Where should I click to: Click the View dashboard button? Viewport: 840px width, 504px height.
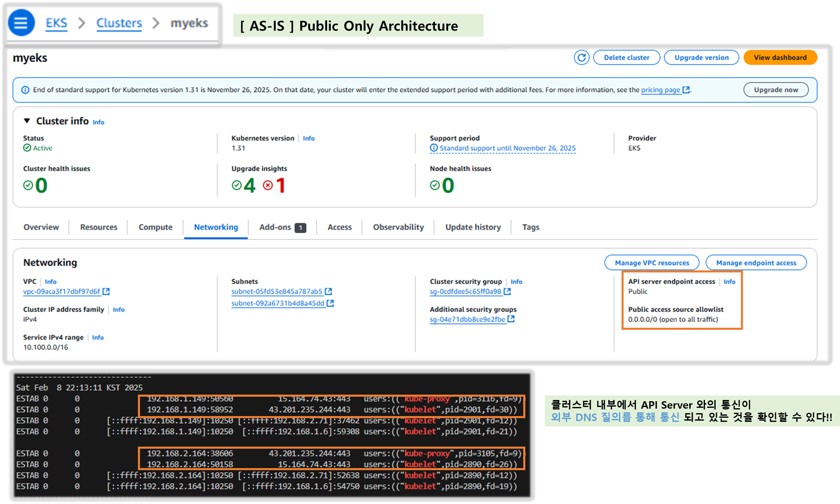780,57
